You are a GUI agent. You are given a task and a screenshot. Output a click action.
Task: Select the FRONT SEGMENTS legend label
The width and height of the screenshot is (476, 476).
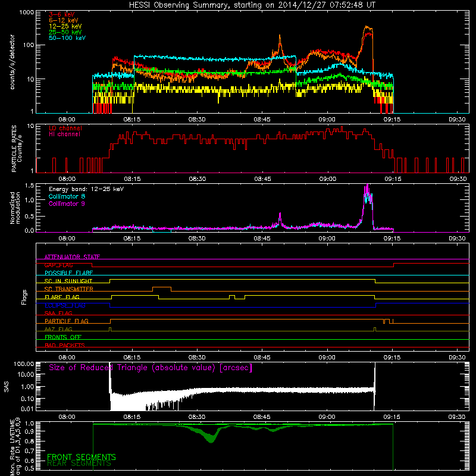[x=82, y=457]
